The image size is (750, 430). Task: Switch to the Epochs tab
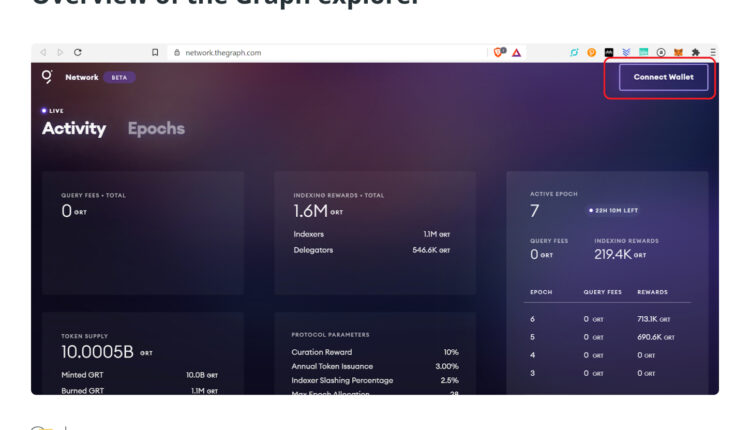[x=156, y=128]
